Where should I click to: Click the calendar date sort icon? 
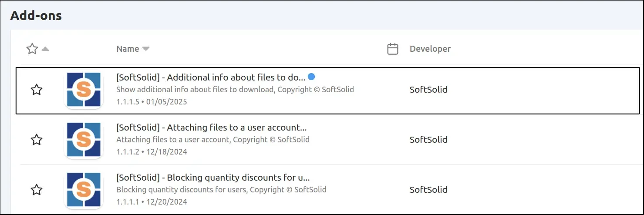click(x=393, y=49)
